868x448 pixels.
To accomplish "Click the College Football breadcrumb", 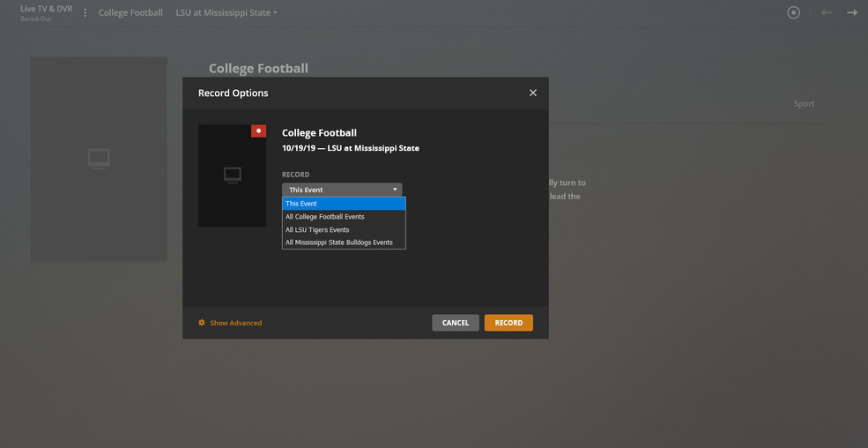I will point(130,12).
